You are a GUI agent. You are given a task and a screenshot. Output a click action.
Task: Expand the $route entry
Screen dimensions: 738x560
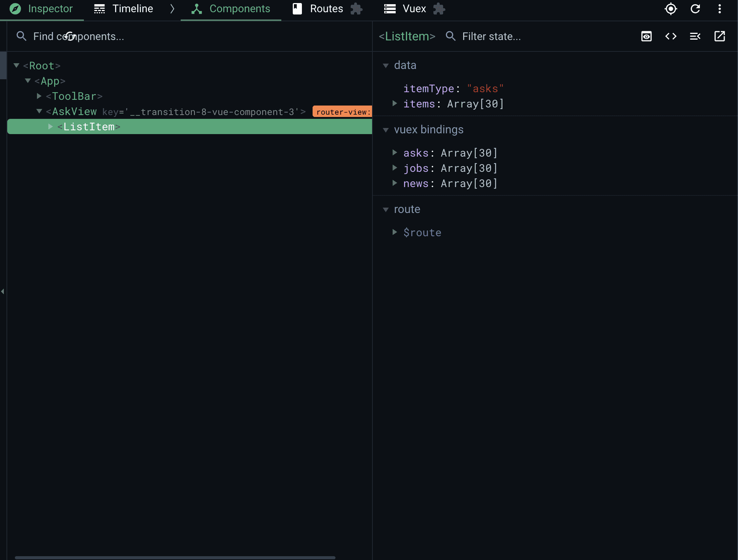(395, 232)
